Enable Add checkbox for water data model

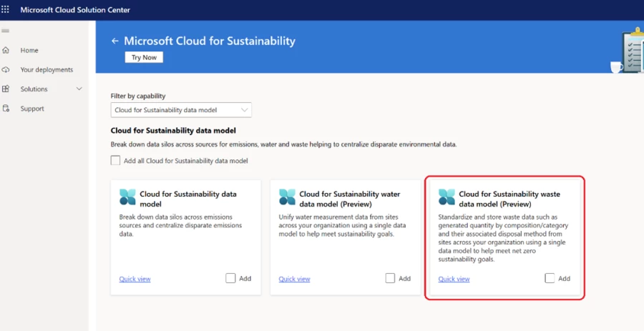[390, 278]
